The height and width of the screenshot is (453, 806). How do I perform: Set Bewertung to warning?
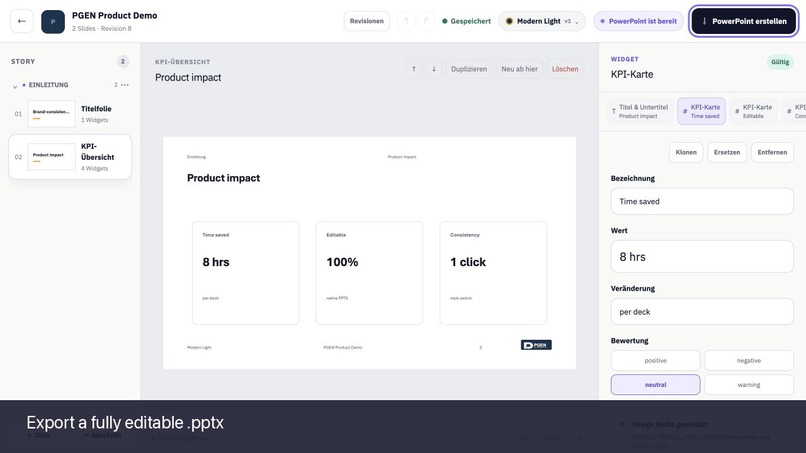pyautogui.click(x=748, y=385)
